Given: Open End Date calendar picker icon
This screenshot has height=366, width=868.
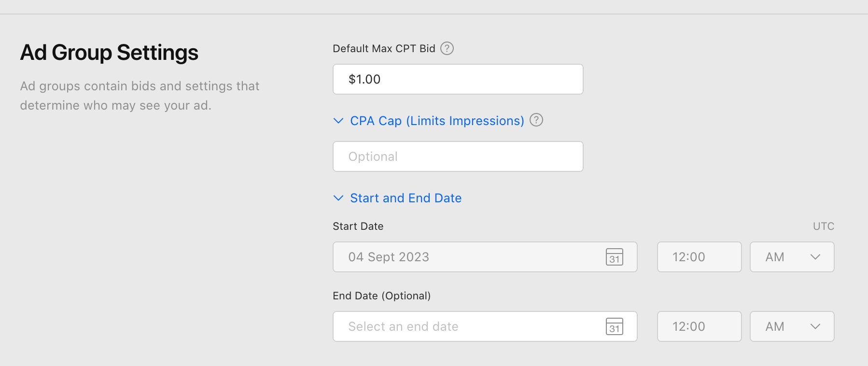Looking at the screenshot, I should click(x=615, y=326).
